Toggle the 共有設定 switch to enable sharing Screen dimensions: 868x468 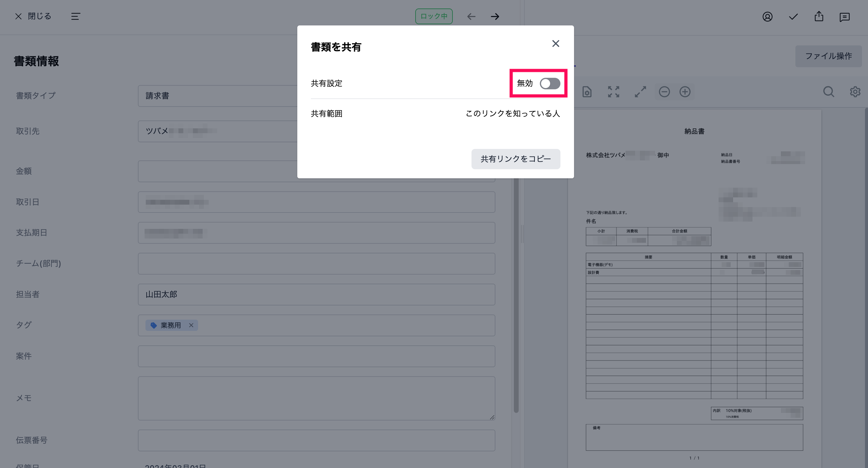point(550,83)
